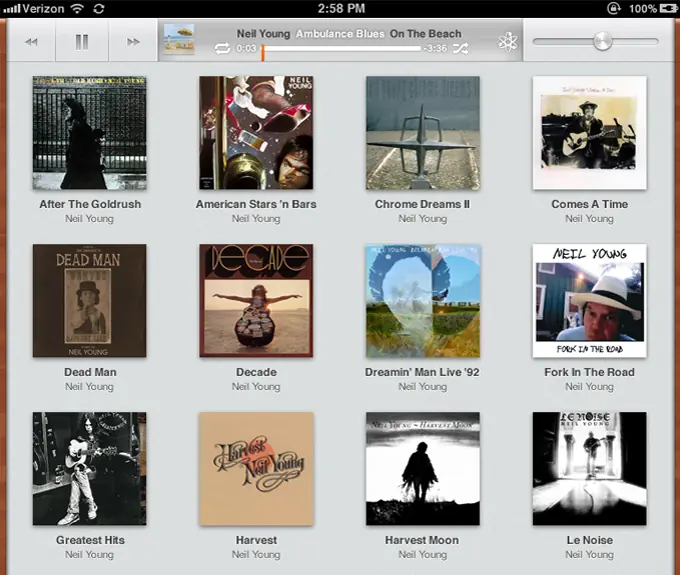680x575 pixels.
Task: Click the elapsed time 0:03
Action: pyautogui.click(x=246, y=49)
